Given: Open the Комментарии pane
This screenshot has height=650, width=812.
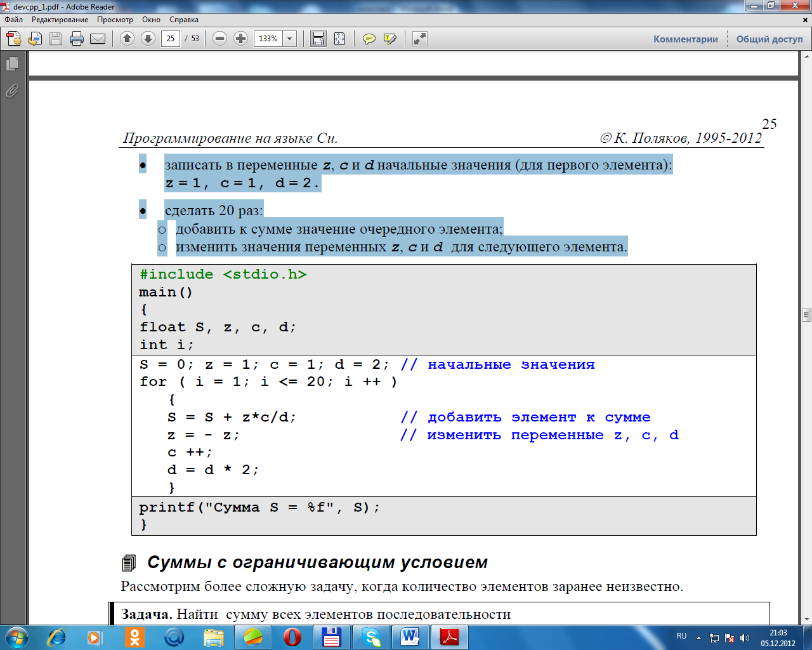Looking at the screenshot, I should pos(686,39).
